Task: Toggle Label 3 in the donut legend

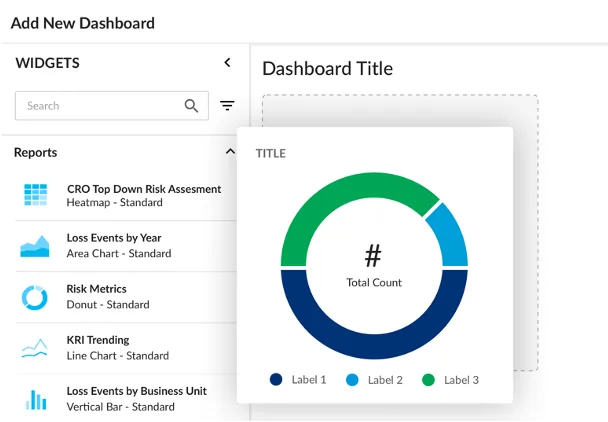Action: (x=450, y=380)
